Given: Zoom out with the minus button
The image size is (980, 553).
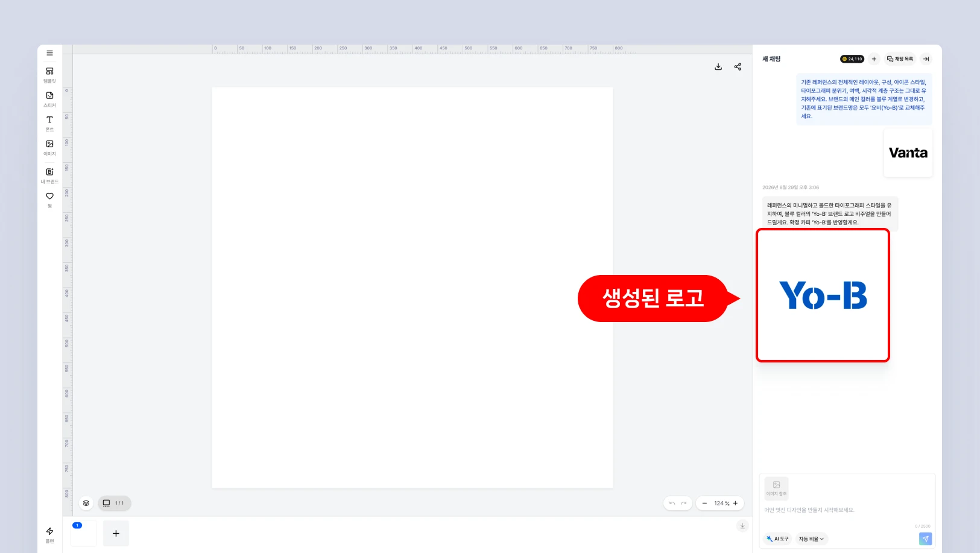Looking at the screenshot, I should [704, 503].
